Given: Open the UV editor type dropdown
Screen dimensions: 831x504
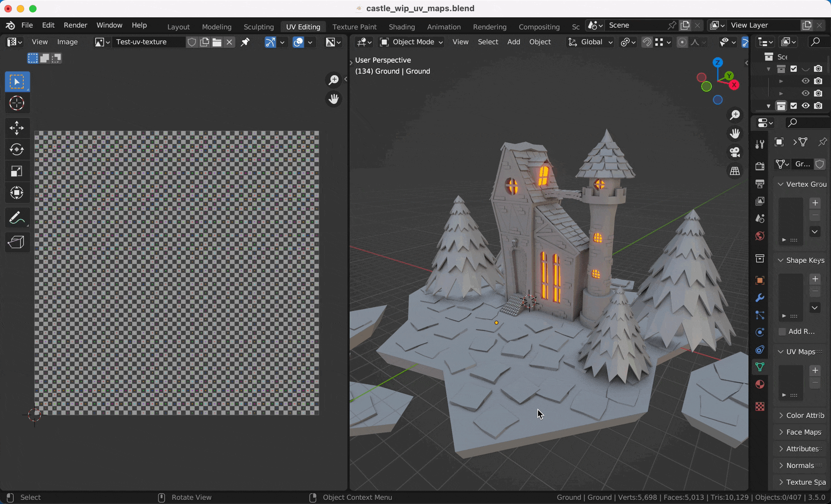Looking at the screenshot, I should click(15, 42).
